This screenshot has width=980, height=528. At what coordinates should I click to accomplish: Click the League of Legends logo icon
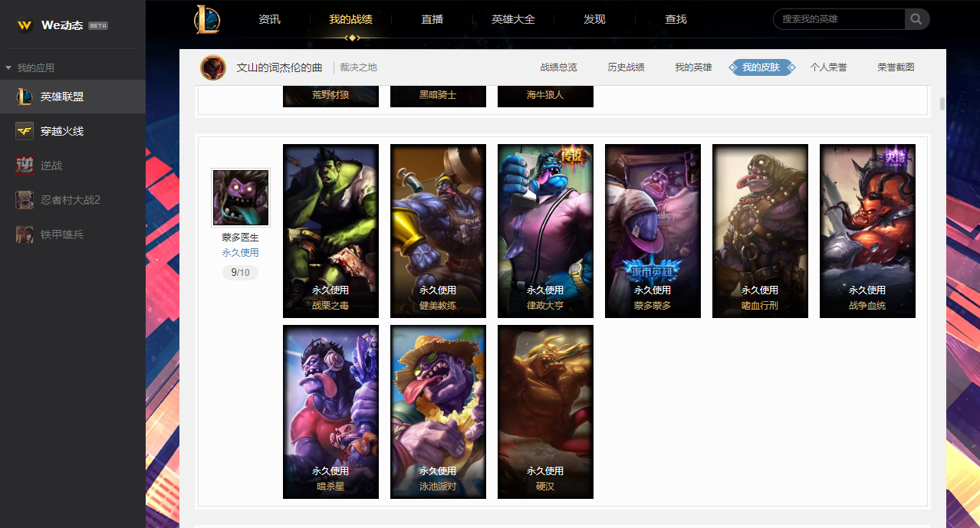(x=207, y=19)
